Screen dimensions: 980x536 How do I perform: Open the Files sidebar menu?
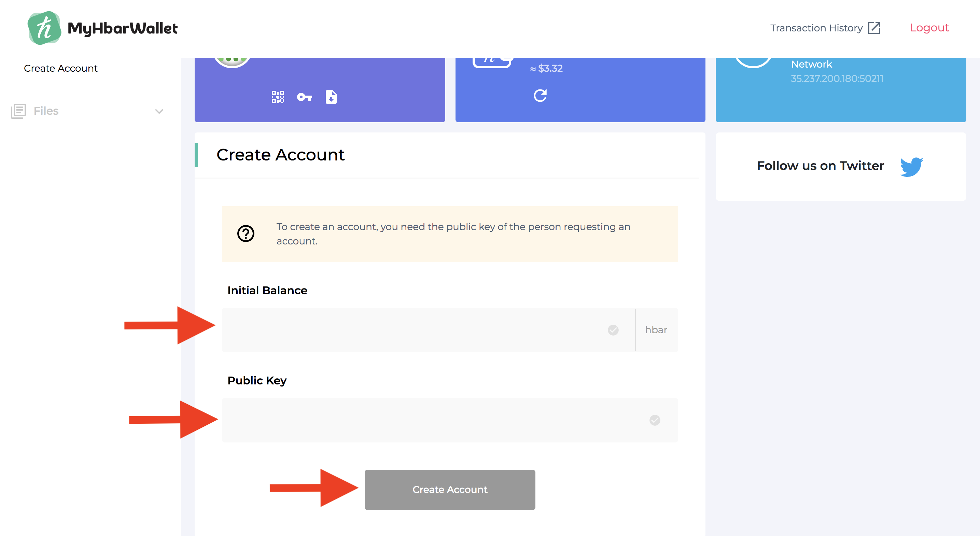[x=46, y=111]
